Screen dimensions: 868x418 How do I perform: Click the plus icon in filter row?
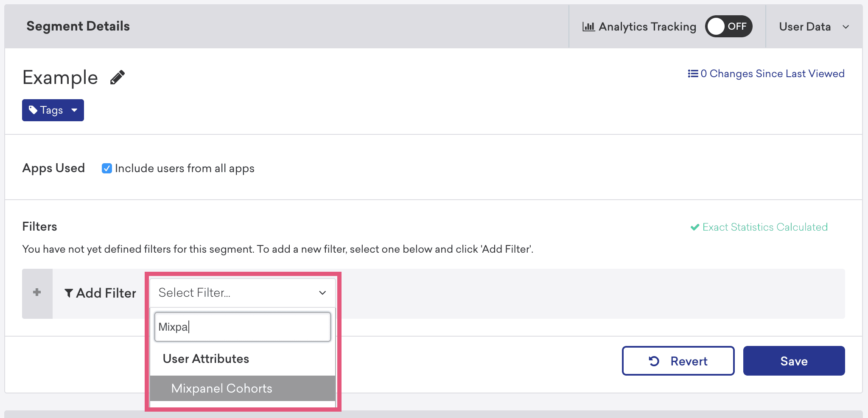click(x=37, y=293)
